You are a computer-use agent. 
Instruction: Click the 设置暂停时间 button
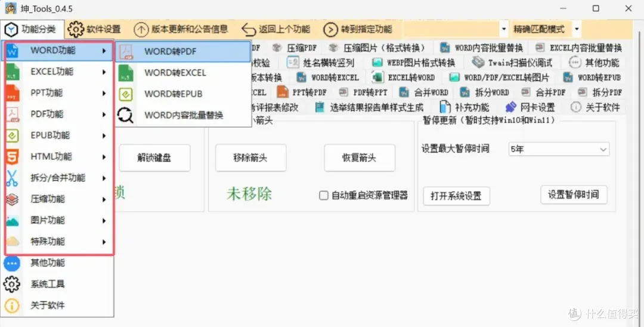pyautogui.click(x=574, y=195)
